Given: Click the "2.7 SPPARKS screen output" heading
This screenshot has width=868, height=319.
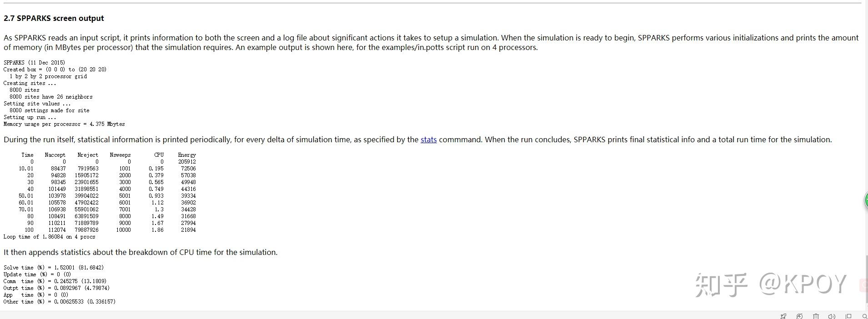Looking at the screenshot, I should pos(54,18).
